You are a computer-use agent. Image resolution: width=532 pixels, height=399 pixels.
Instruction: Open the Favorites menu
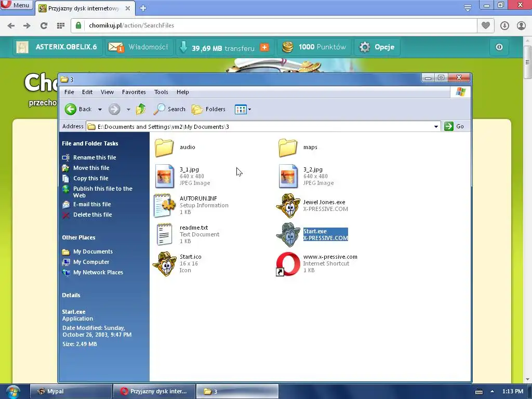[134, 92]
